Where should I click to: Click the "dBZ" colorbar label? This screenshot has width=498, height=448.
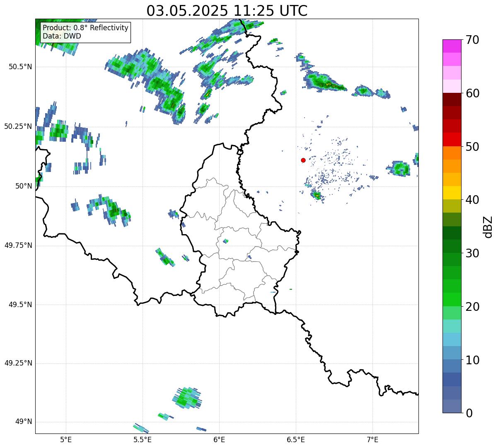[488, 227]
